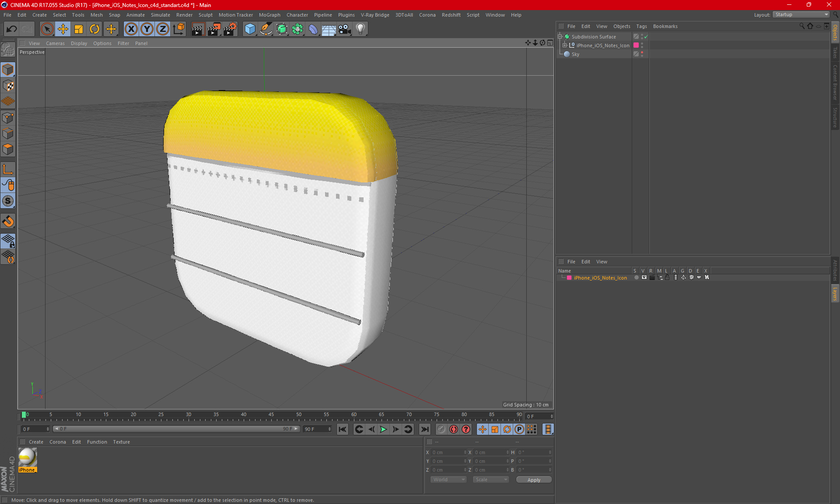This screenshot has height=504, width=840.
Task: Open material manager Texture menu
Action: coord(121,442)
